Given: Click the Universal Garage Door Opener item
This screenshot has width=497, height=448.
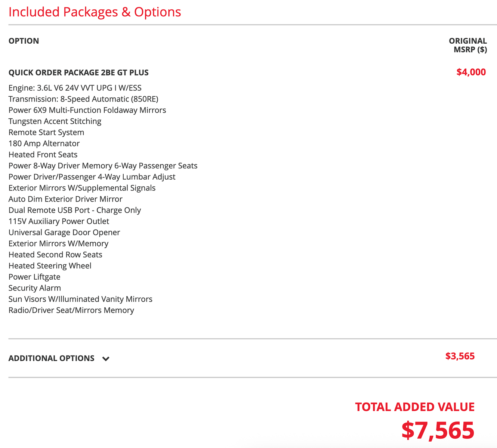Looking at the screenshot, I should [x=64, y=233].
